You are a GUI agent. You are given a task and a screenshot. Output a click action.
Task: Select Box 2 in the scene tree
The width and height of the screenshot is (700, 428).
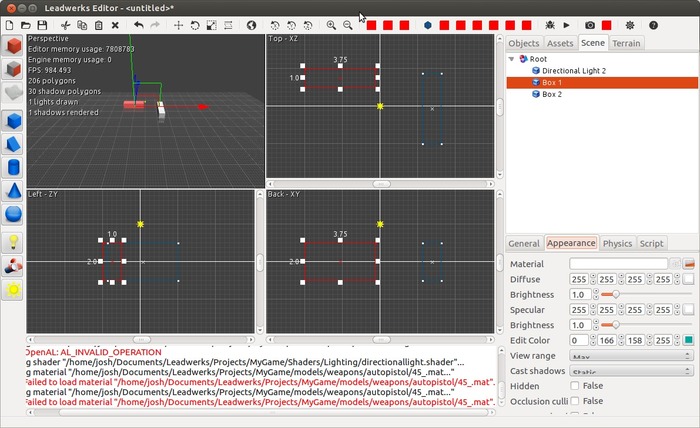[x=552, y=94]
